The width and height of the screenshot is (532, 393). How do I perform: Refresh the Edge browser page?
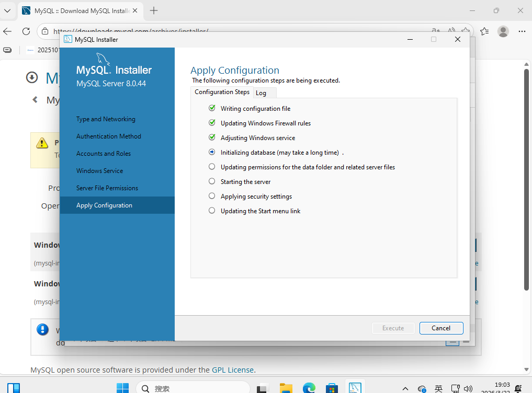26,31
